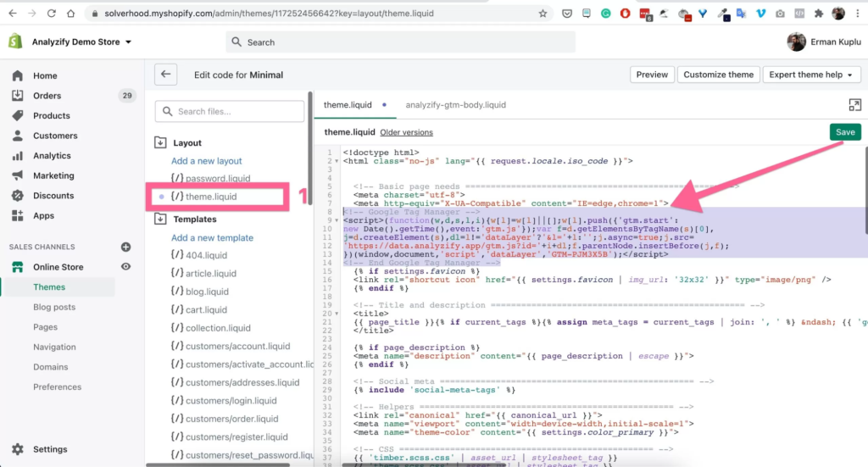Click the Preview button
The height and width of the screenshot is (467, 868).
tap(652, 75)
